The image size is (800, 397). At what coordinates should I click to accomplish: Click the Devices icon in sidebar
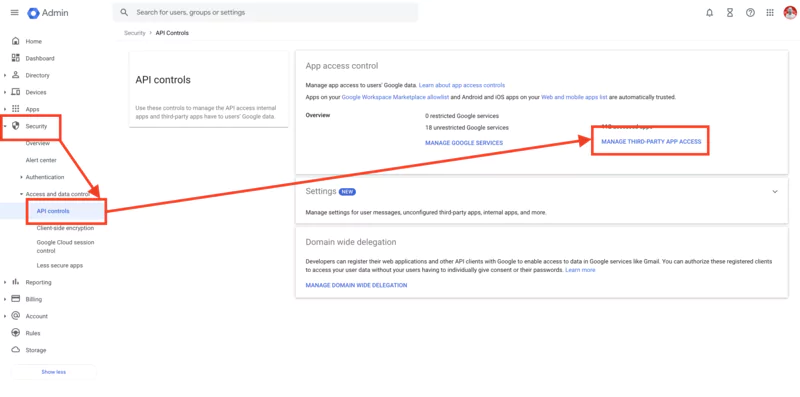(x=15, y=92)
